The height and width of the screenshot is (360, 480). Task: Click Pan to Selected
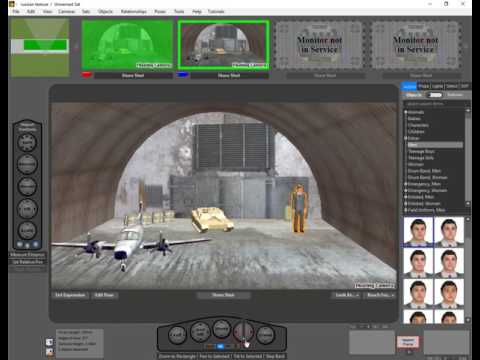pos(215,356)
